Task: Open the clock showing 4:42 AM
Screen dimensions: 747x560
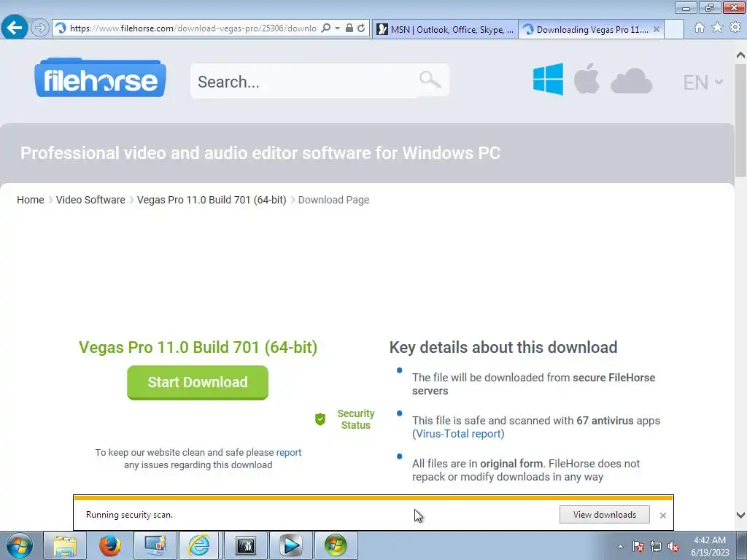Action: (710, 546)
